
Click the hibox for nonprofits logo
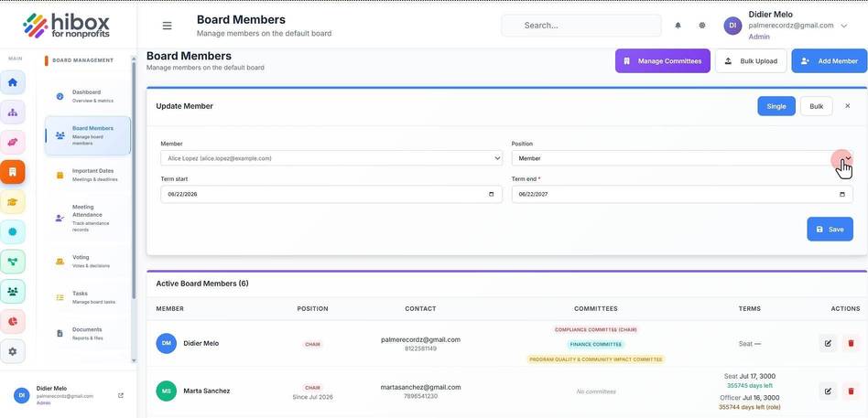67,26
